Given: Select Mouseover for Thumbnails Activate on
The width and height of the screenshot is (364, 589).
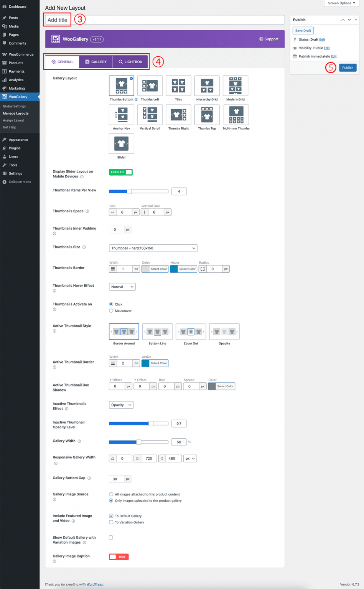Looking at the screenshot, I should pyautogui.click(x=111, y=311).
